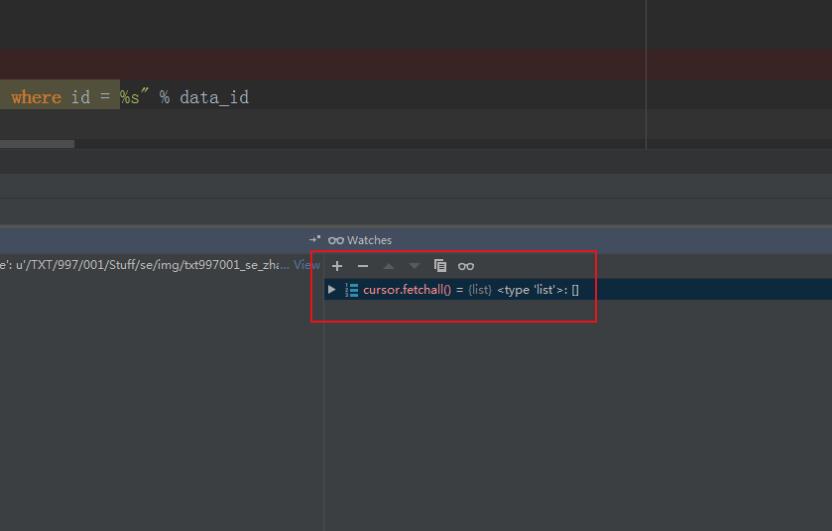Click the duplicate watch copy icon

[x=440, y=266]
